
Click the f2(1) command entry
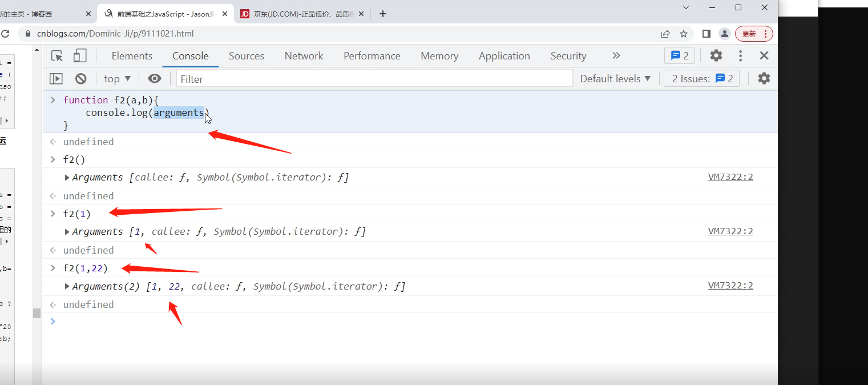coord(76,214)
